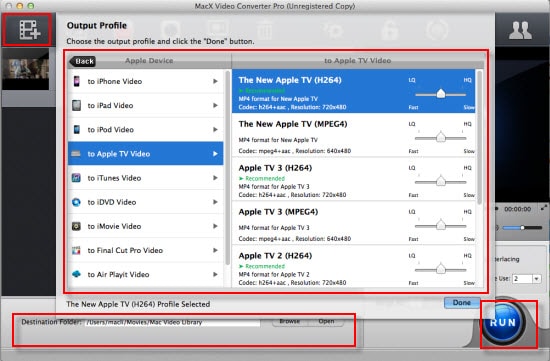Open the user accounts silhouette icon

520,31
